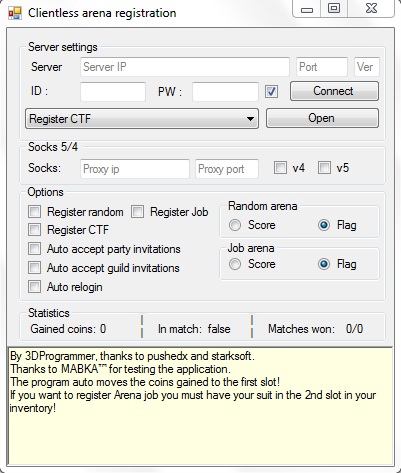Enable the Socks v4 checkbox

point(280,168)
